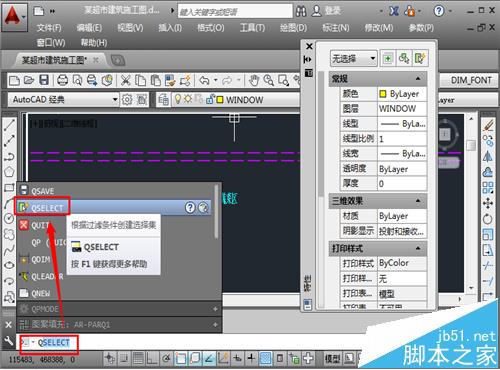Open the 编辑(E) menu

point(89,28)
